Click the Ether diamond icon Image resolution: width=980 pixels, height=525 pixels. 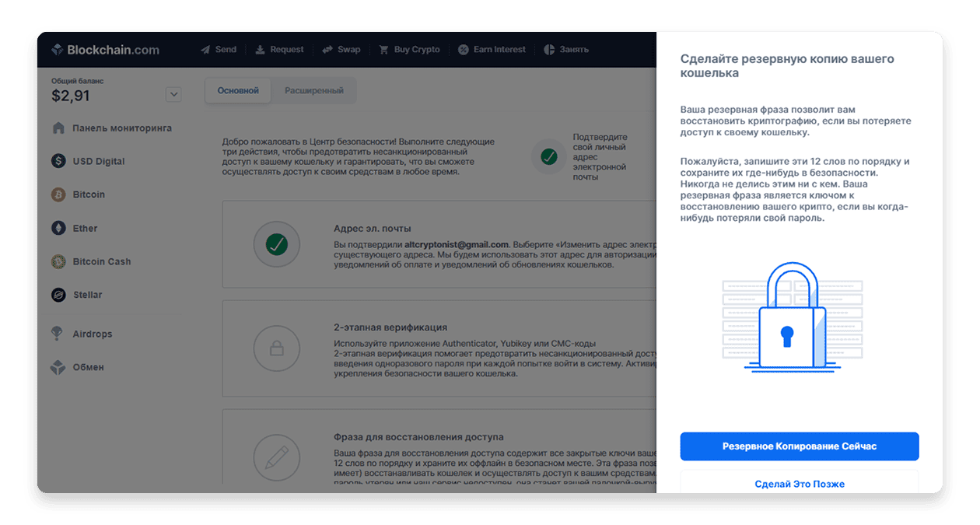pos(58,229)
